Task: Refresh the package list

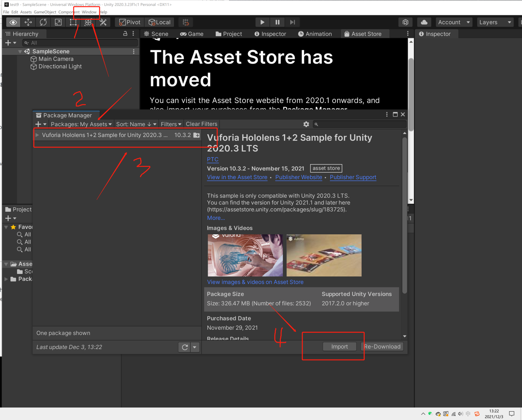Action: click(185, 347)
